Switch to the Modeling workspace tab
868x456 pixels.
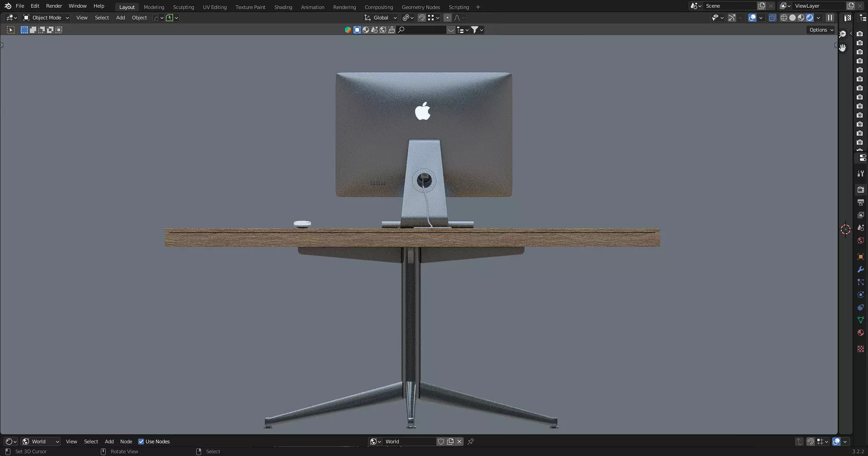[154, 7]
